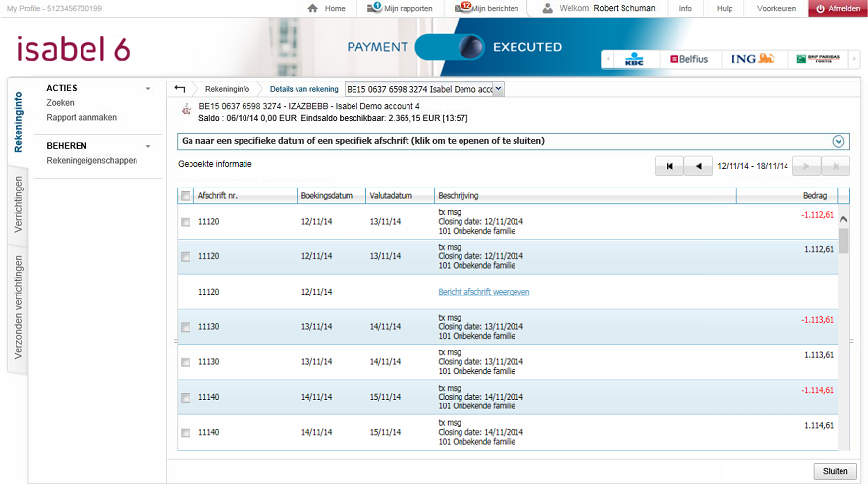Screen dimensions: 868x484
Task: Check the first 11120 statement row checkbox
Action: click(186, 222)
